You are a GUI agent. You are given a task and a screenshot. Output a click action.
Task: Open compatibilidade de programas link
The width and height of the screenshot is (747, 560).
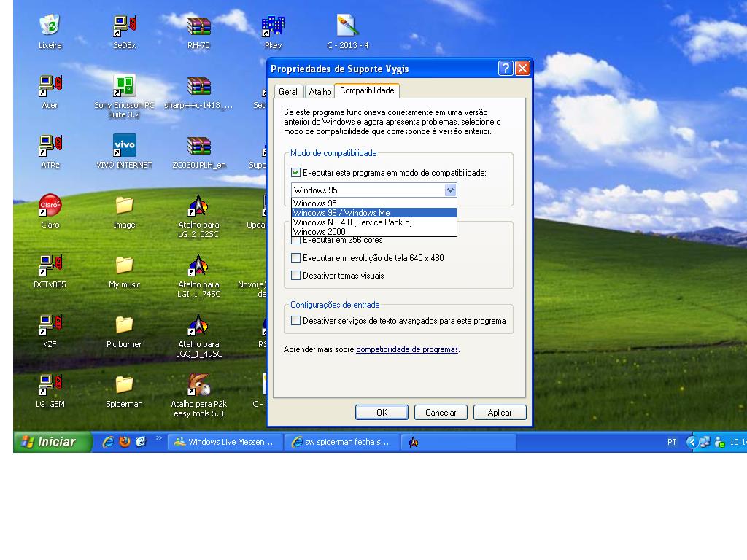click(407, 349)
